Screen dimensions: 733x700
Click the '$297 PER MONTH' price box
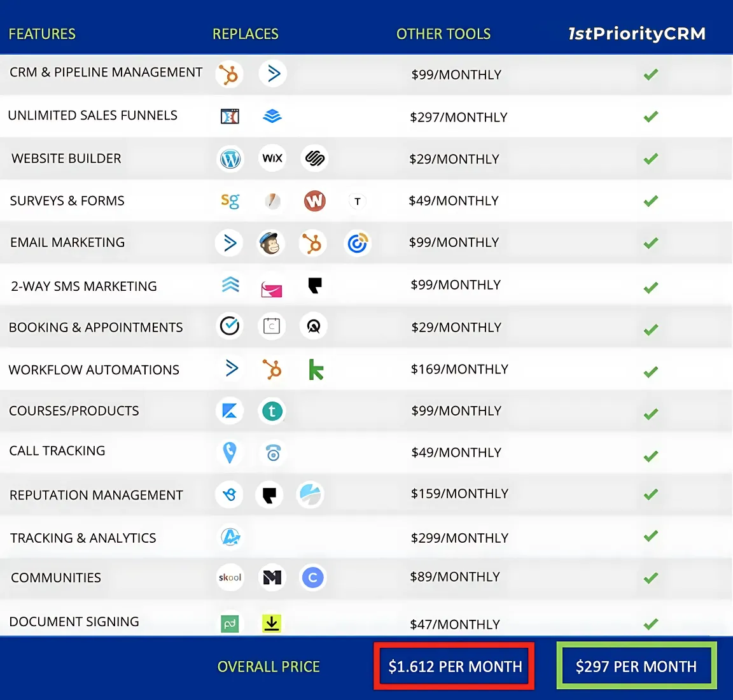pos(636,666)
